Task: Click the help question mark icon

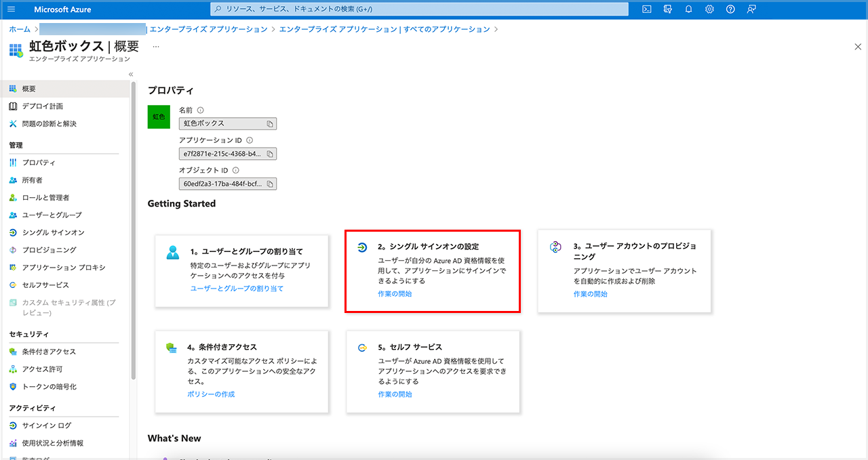Action: point(730,9)
